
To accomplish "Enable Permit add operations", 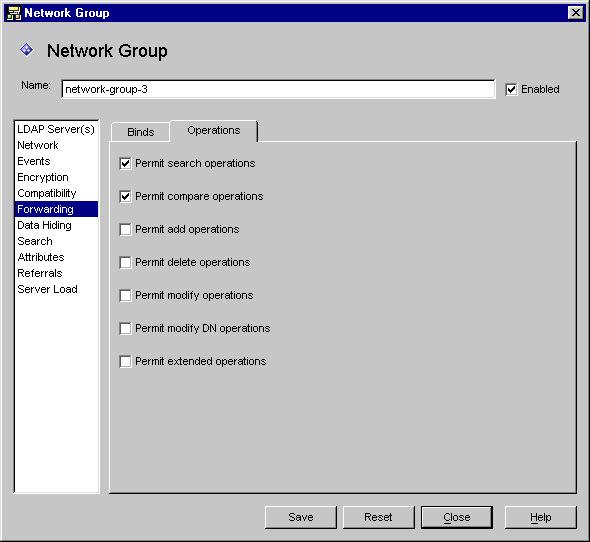I will [x=125, y=230].
